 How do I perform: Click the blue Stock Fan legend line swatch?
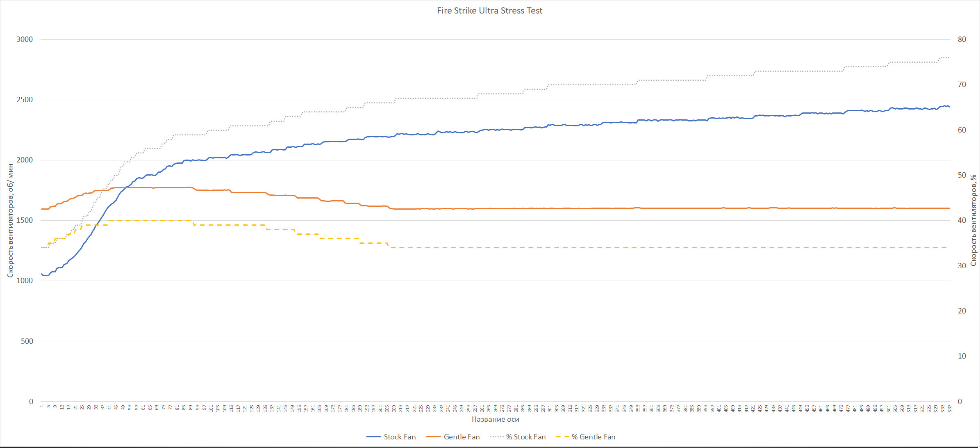[x=373, y=437]
